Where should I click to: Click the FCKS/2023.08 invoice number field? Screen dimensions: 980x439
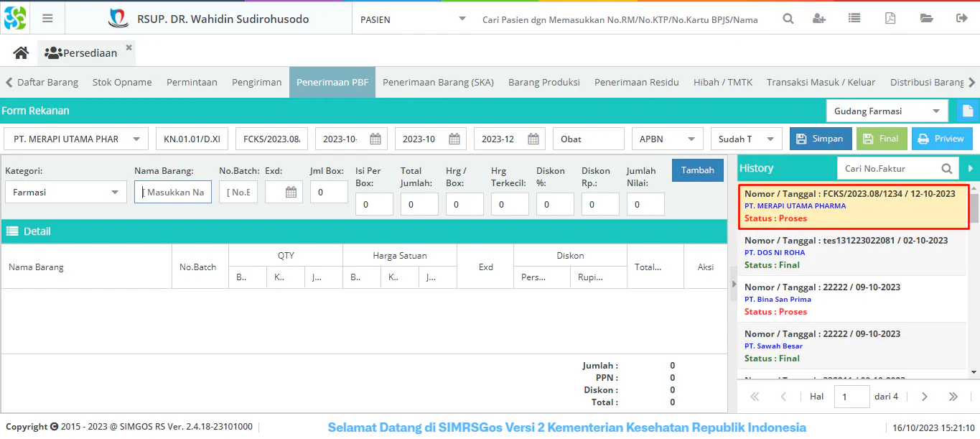click(x=272, y=139)
